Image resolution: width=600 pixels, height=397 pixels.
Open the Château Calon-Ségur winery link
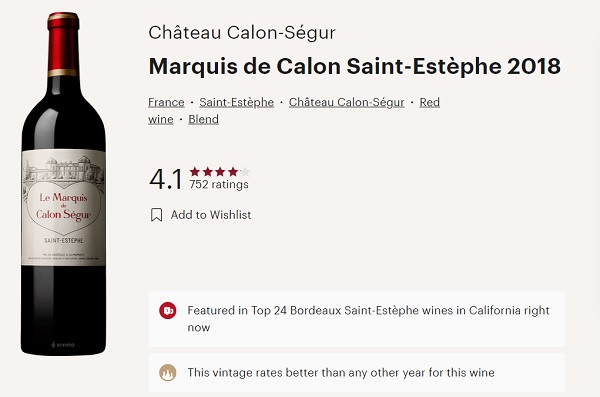point(347,103)
